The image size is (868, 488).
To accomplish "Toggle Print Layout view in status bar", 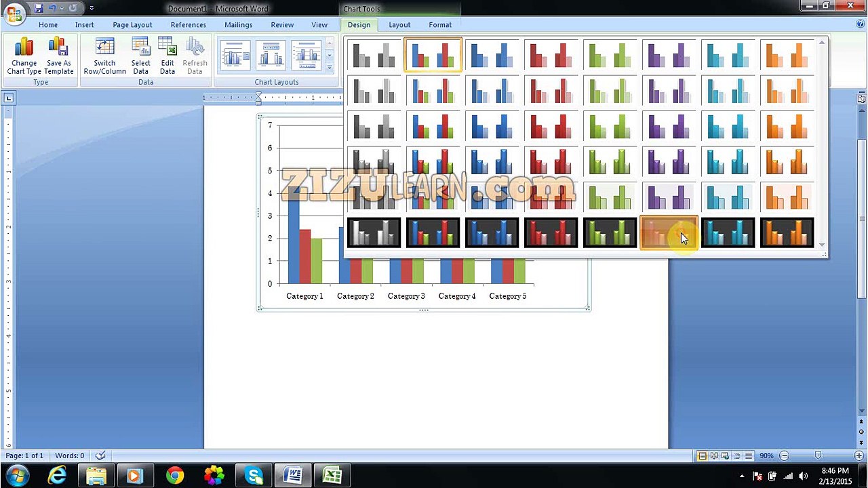I will click(703, 455).
